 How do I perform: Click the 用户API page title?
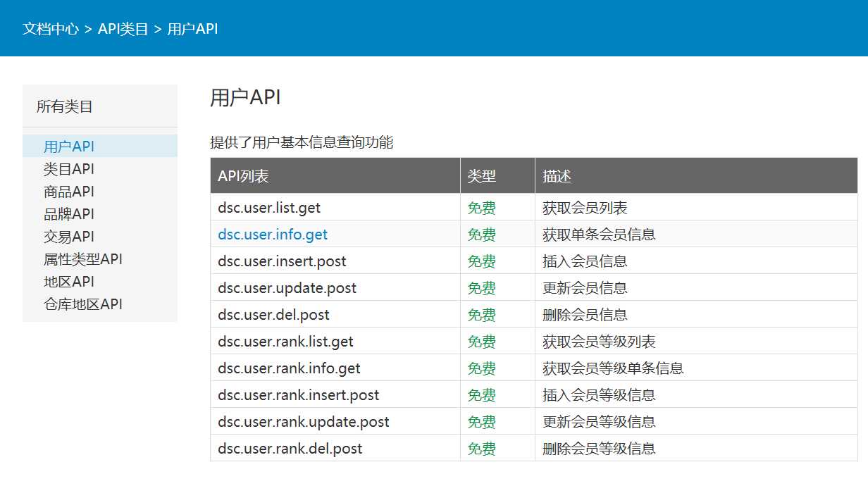pos(245,97)
